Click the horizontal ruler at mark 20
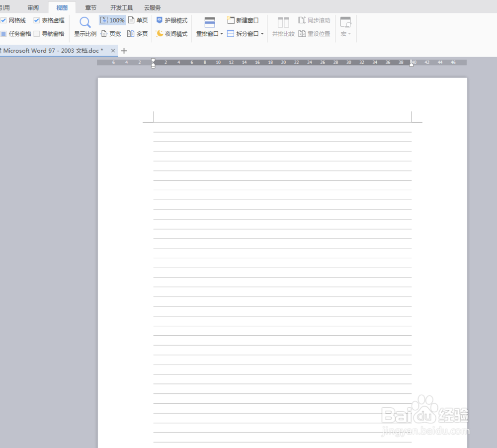This screenshot has width=497, height=448. 283,63
